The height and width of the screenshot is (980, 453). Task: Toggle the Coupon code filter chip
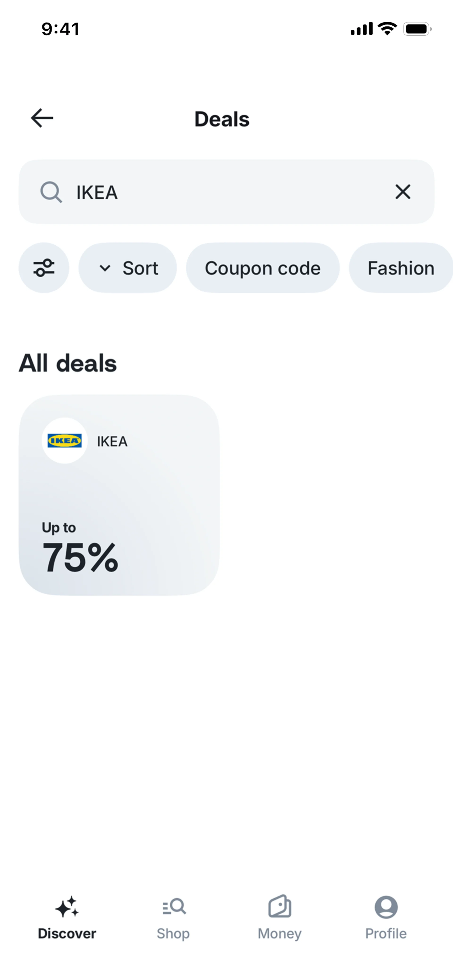(x=262, y=268)
